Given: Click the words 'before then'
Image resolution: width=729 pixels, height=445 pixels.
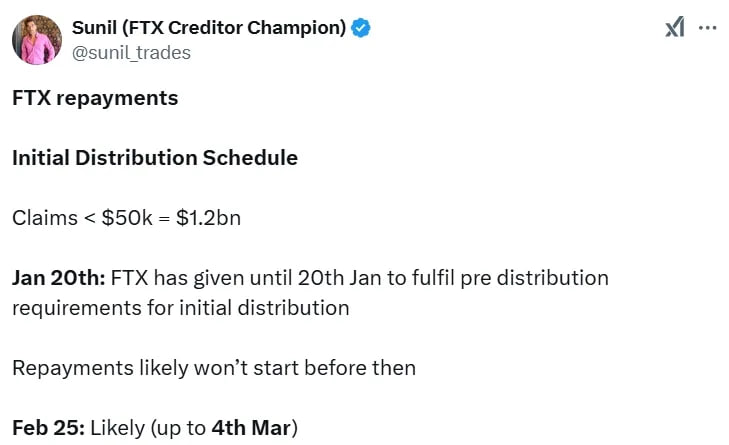Looking at the screenshot, I should (x=360, y=368).
